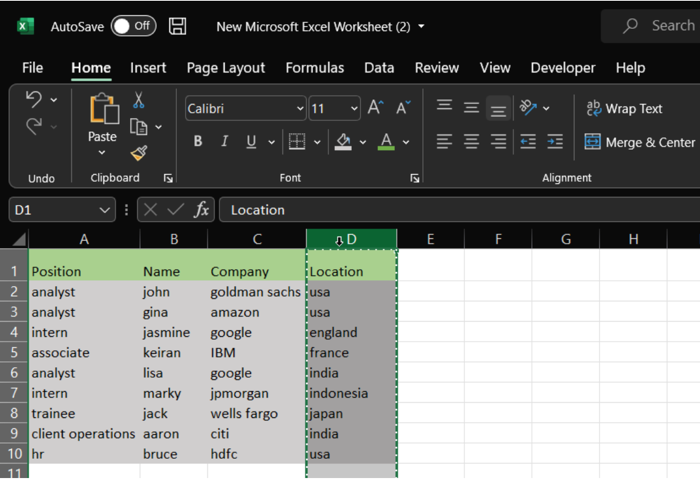The image size is (700, 480).
Task: Click the Wrap Text button
Action: (x=624, y=108)
